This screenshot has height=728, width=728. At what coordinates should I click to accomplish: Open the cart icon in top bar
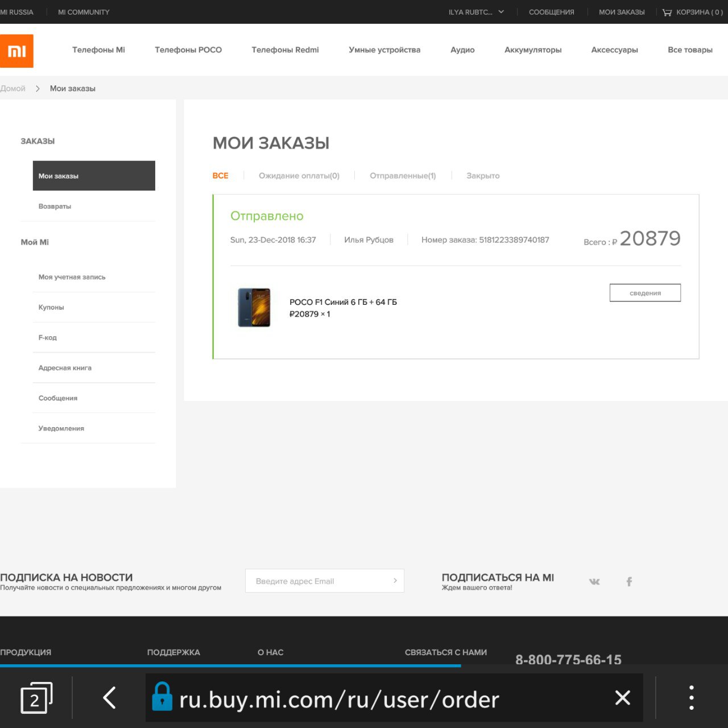coord(667,12)
